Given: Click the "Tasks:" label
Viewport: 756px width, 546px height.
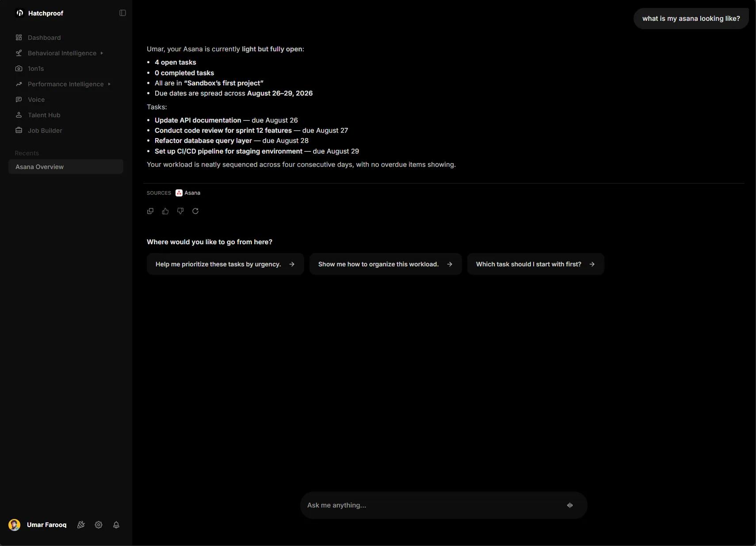Looking at the screenshot, I should 157,107.
